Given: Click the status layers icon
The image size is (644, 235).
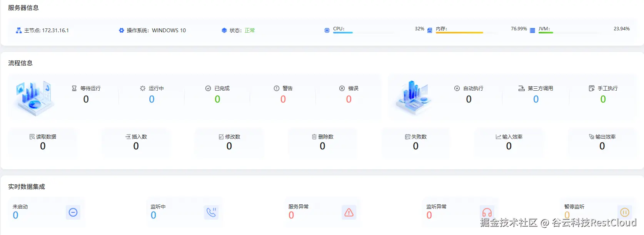Looking at the screenshot, I should (x=224, y=30).
